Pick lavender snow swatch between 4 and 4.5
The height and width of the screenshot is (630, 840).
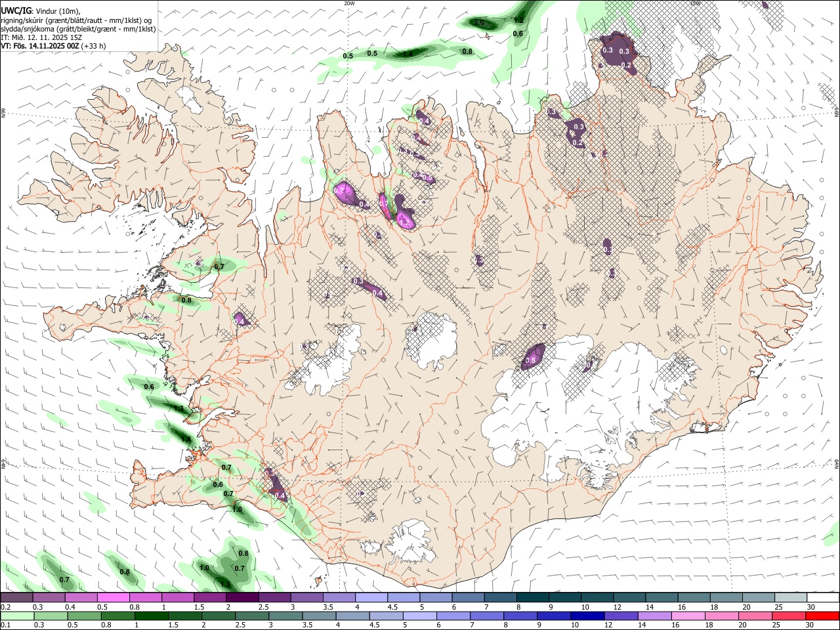coord(371,598)
